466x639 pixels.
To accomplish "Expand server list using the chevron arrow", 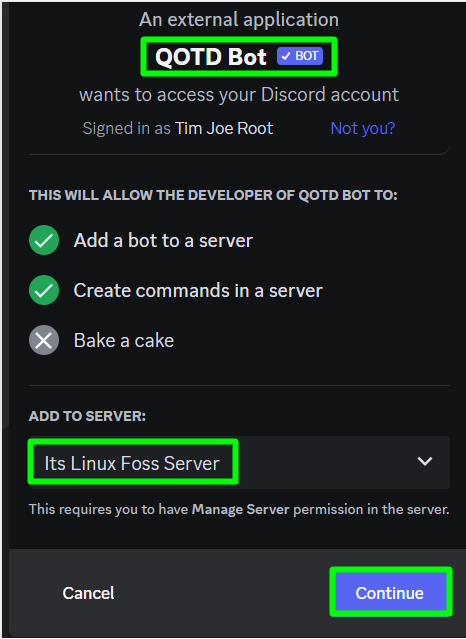I will pyautogui.click(x=425, y=461).
